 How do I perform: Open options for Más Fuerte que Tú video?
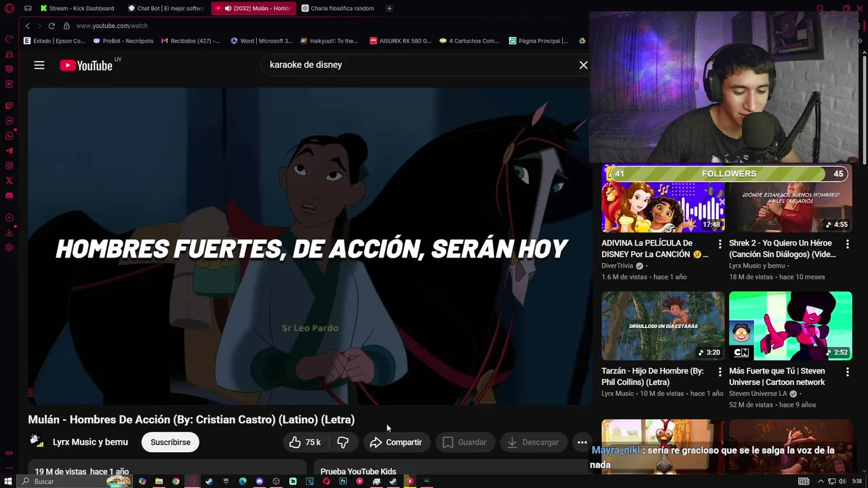(847, 371)
